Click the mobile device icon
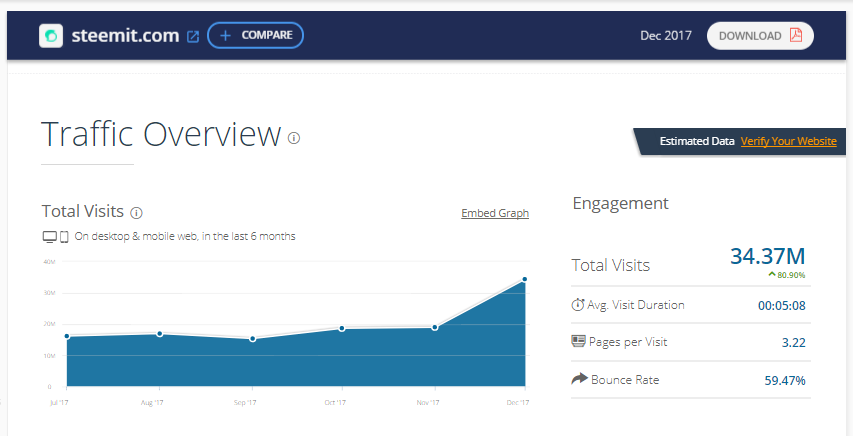853x436 pixels. 64,237
